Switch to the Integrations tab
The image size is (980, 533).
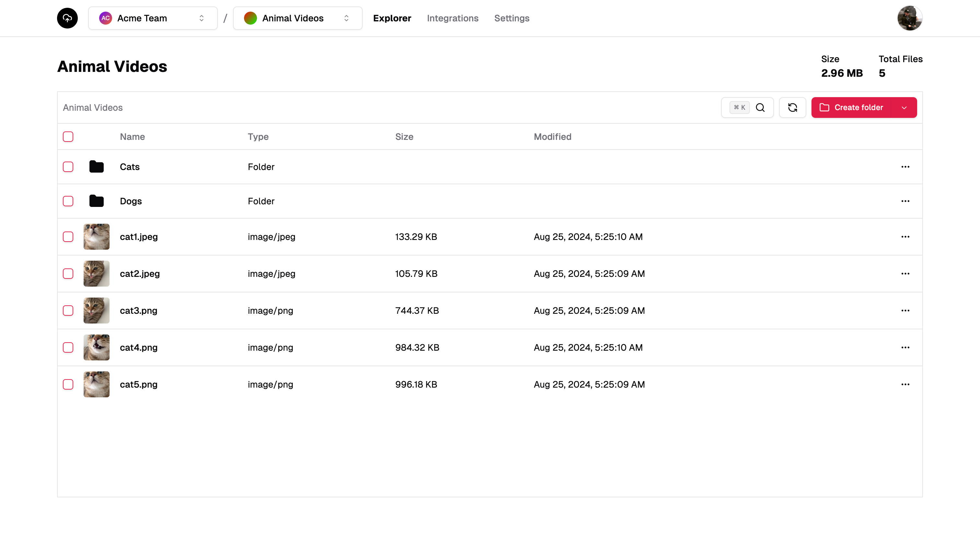coord(452,18)
